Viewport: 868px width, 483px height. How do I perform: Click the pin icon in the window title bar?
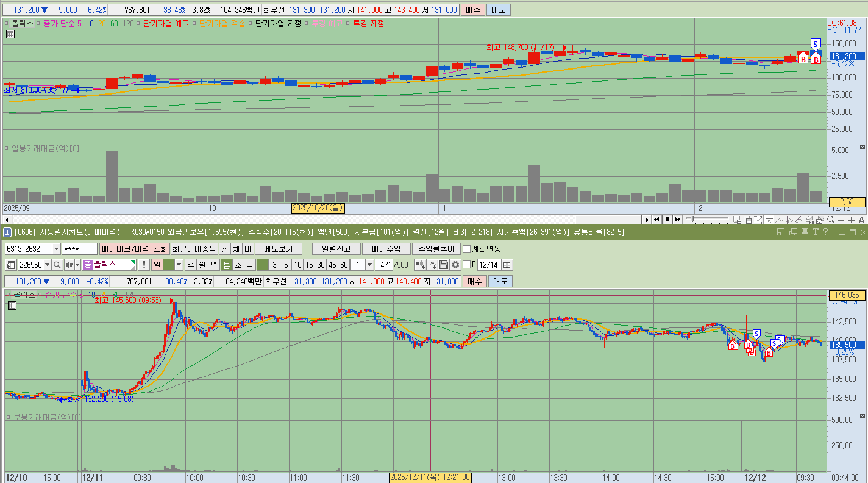click(805, 232)
